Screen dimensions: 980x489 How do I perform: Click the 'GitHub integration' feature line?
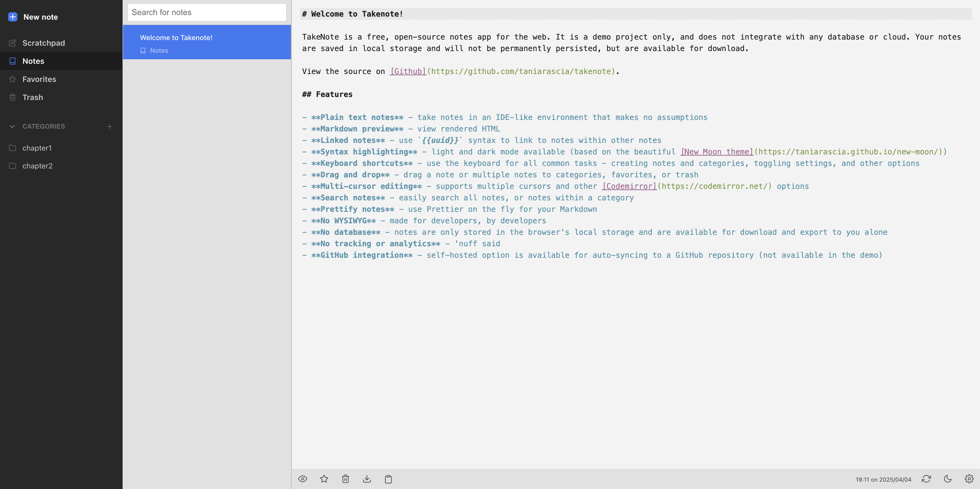[x=592, y=255]
